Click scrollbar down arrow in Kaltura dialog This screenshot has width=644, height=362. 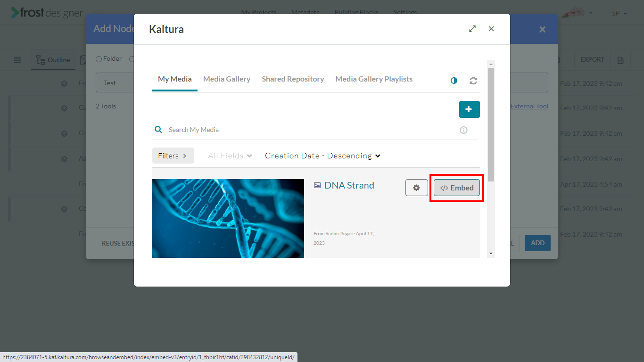[491, 254]
